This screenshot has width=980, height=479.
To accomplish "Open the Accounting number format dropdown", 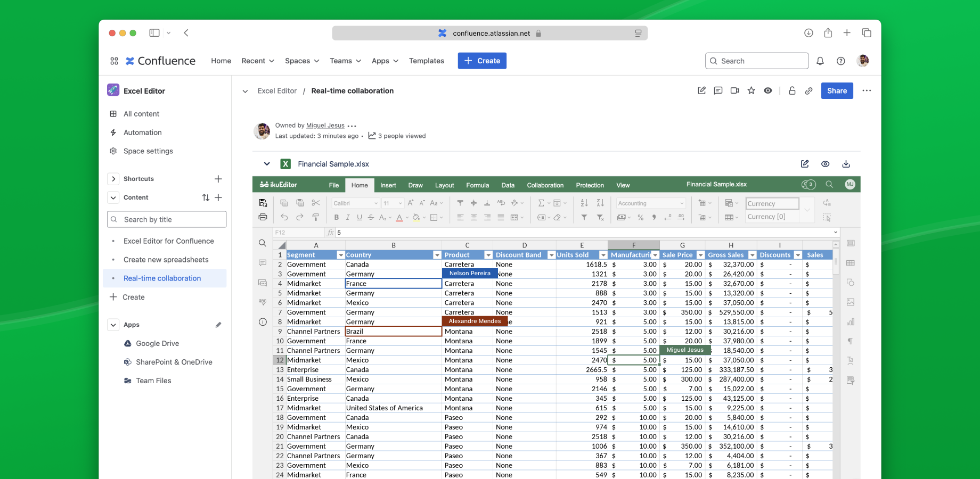I will tap(682, 203).
